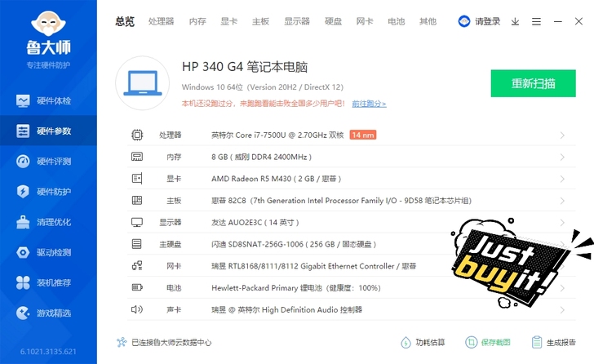Click the 生成报告 clipboard icon

(x=536, y=343)
